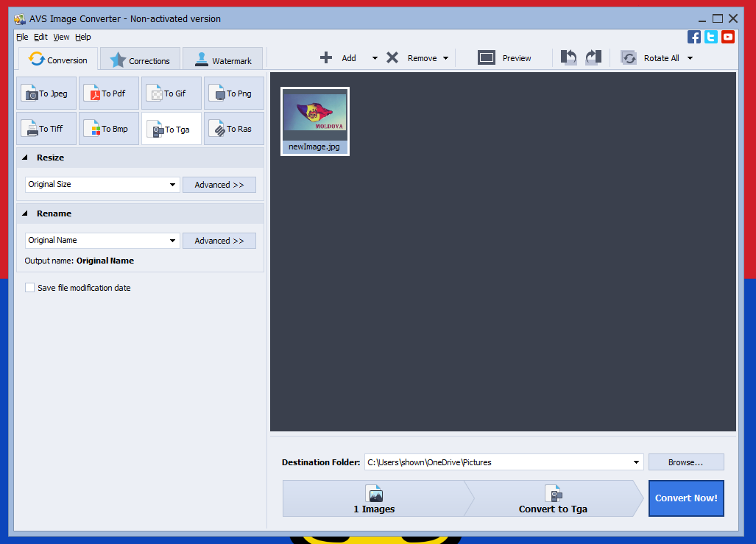Collapse the Rename section
Image resolution: width=756 pixels, height=544 pixels.
[25, 213]
